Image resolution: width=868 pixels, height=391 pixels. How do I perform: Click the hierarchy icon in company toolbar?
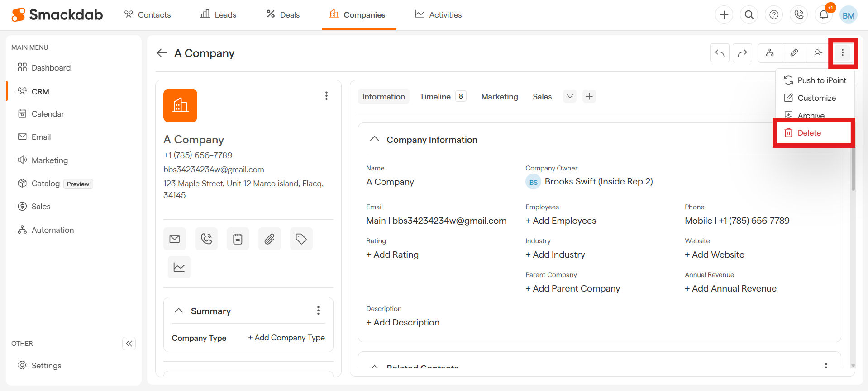tap(769, 53)
